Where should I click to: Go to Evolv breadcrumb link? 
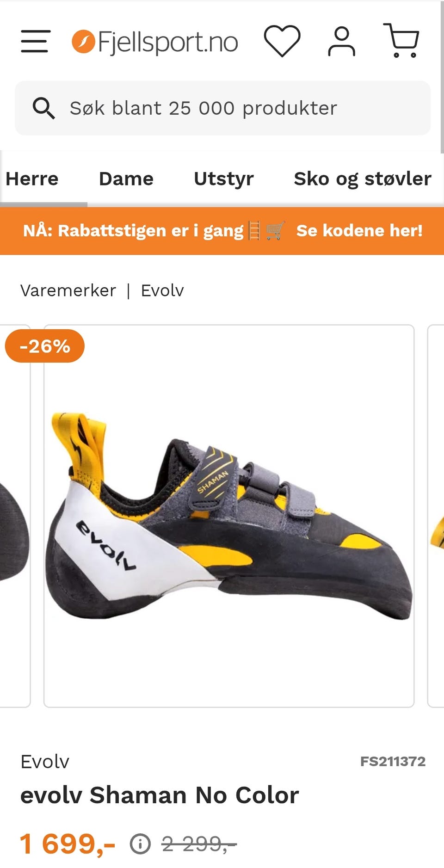(x=162, y=290)
